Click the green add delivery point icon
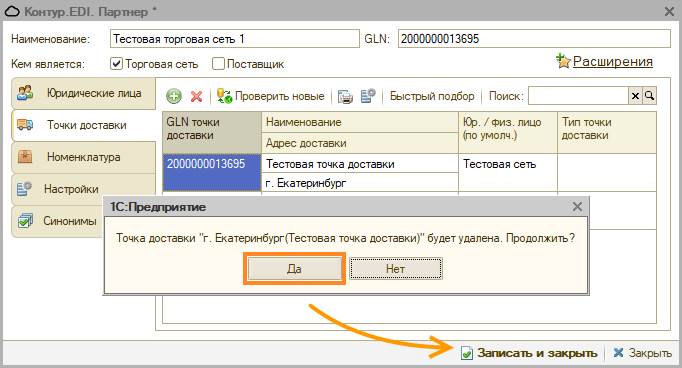The width and height of the screenshot is (682, 368). click(x=174, y=96)
